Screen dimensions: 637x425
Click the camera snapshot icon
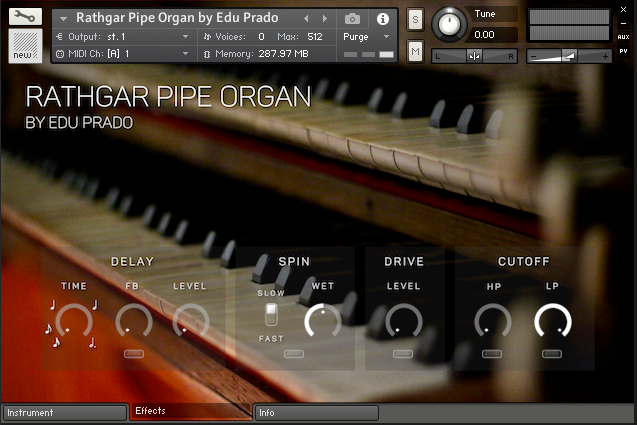pos(352,18)
